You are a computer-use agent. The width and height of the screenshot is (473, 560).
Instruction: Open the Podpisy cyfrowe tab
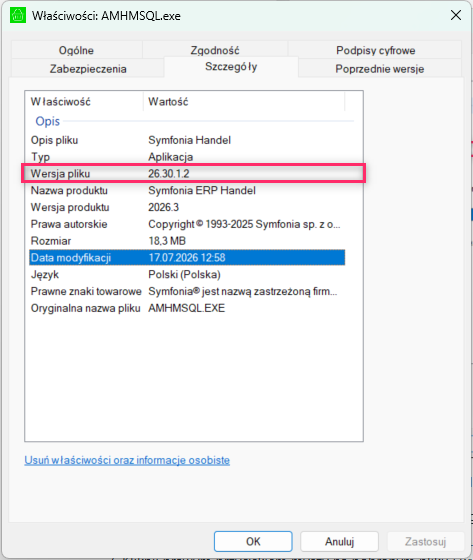375,50
